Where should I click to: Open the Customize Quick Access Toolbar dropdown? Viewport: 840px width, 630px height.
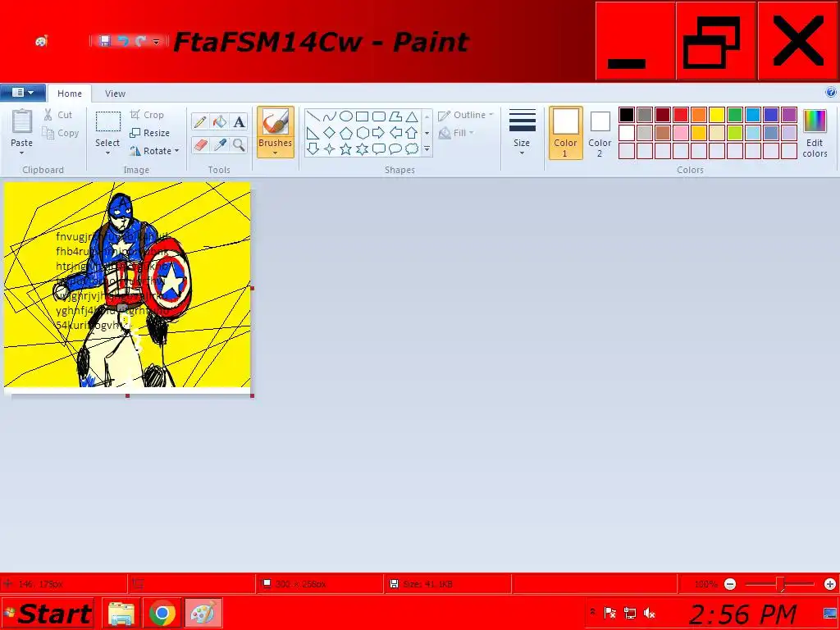click(x=157, y=41)
